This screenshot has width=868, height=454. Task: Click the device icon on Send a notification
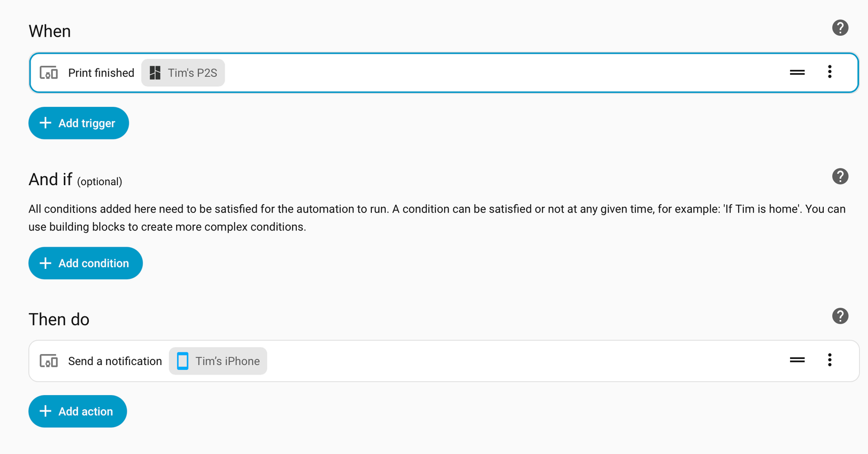[x=48, y=361]
